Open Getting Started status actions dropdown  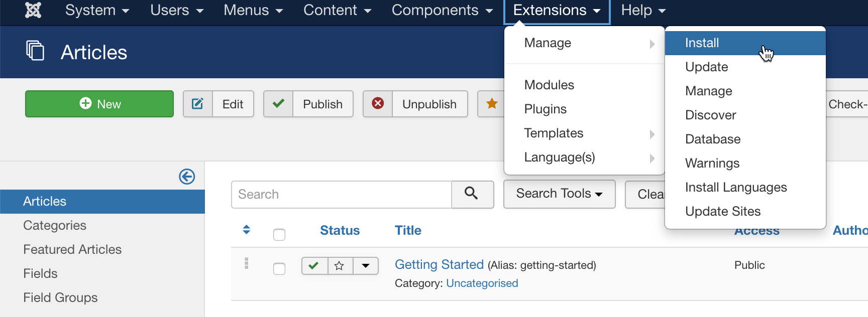click(x=366, y=266)
